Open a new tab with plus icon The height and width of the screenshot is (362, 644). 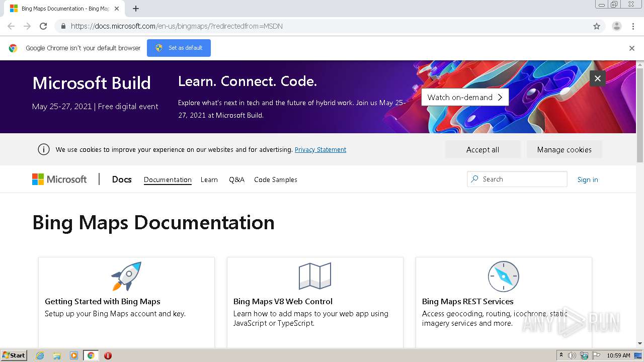click(136, 9)
